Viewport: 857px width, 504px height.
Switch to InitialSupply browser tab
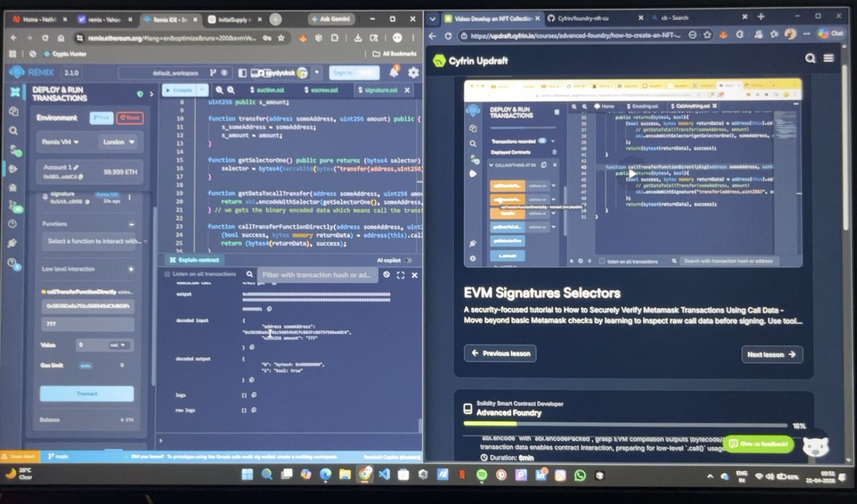[x=235, y=19]
